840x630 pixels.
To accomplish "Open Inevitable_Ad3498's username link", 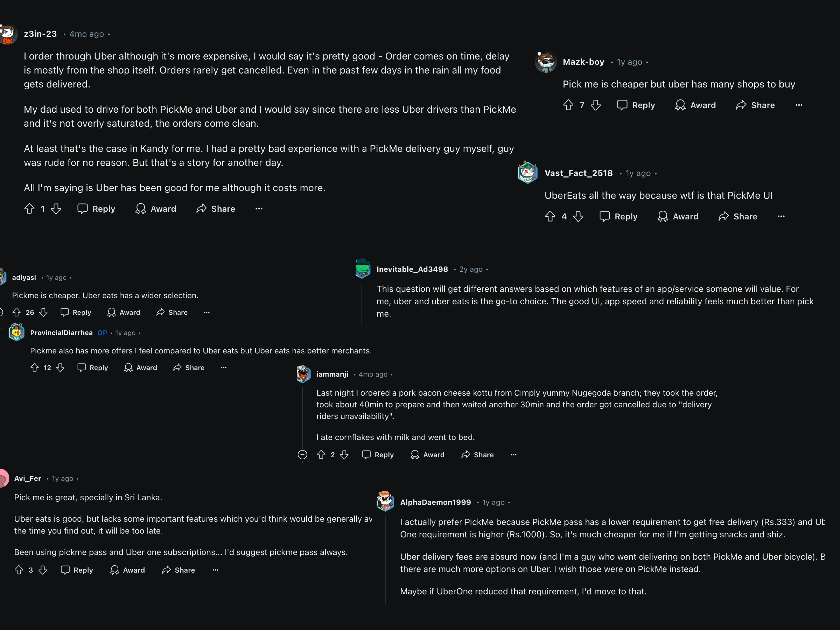I will coord(412,269).
